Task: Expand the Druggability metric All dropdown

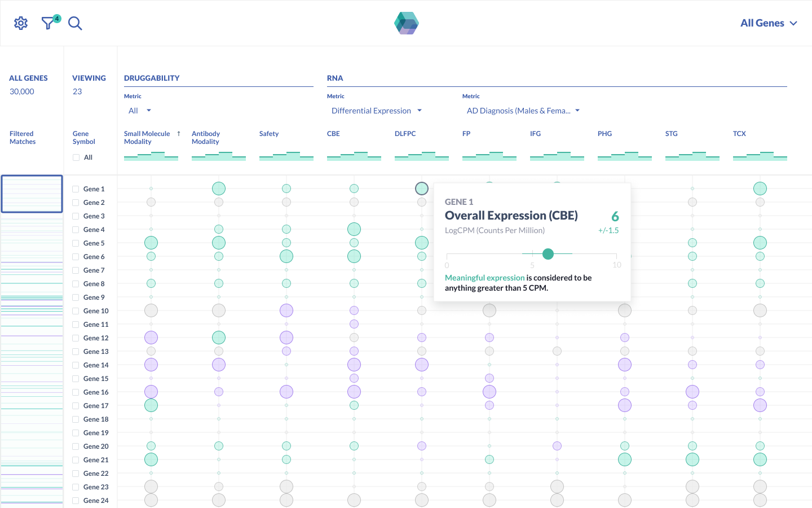Action: tap(139, 111)
